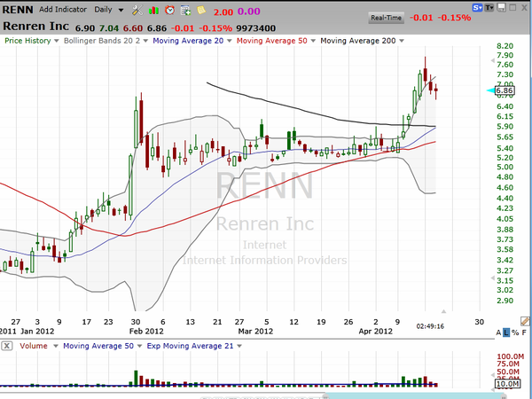The height and width of the screenshot is (399, 532).
Task: Click the 10.0M volume value label
Action: (507, 384)
